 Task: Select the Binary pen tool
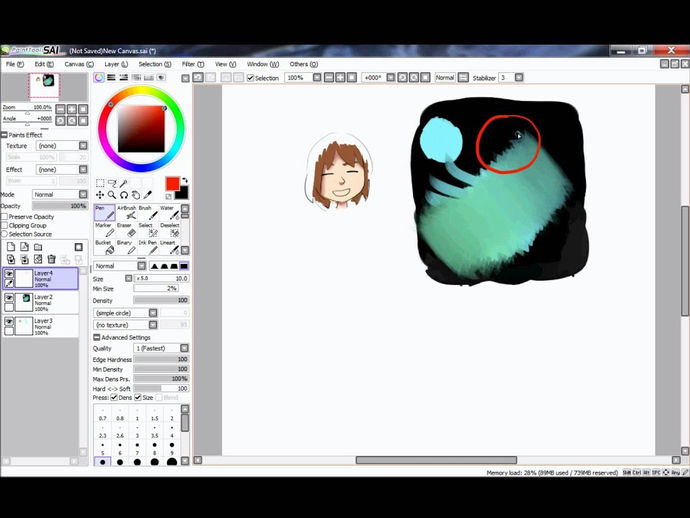tap(127, 247)
